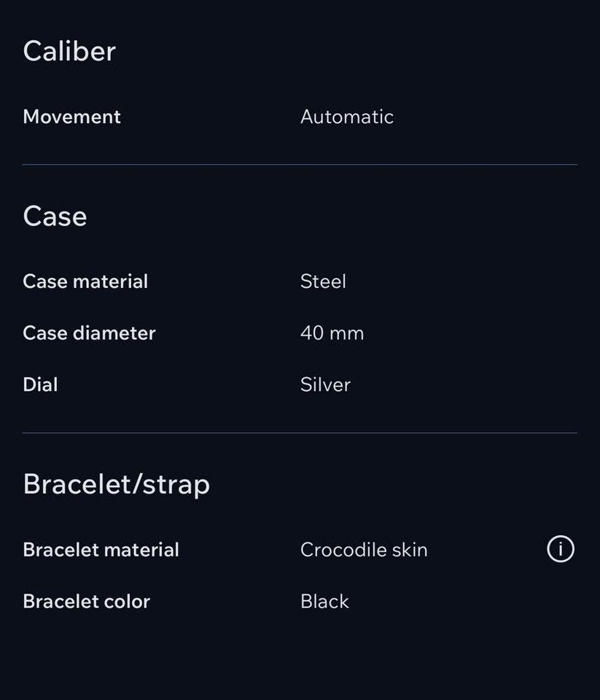Select the Movement label
The image size is (600, 700).
tap(71, 117)
